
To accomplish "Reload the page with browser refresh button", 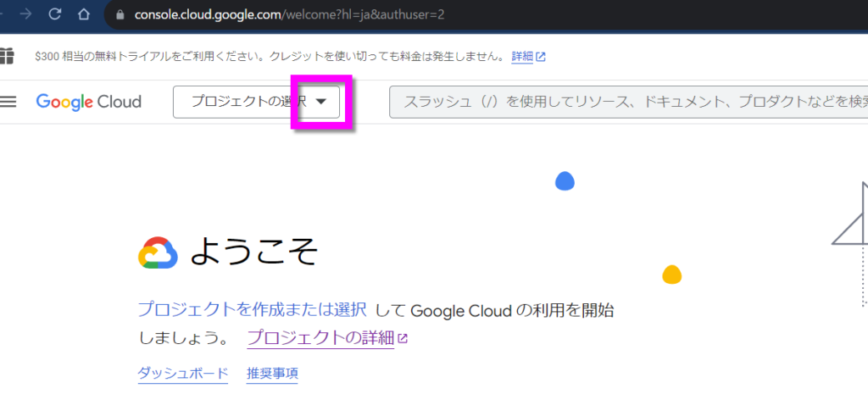I will (54, 14).
